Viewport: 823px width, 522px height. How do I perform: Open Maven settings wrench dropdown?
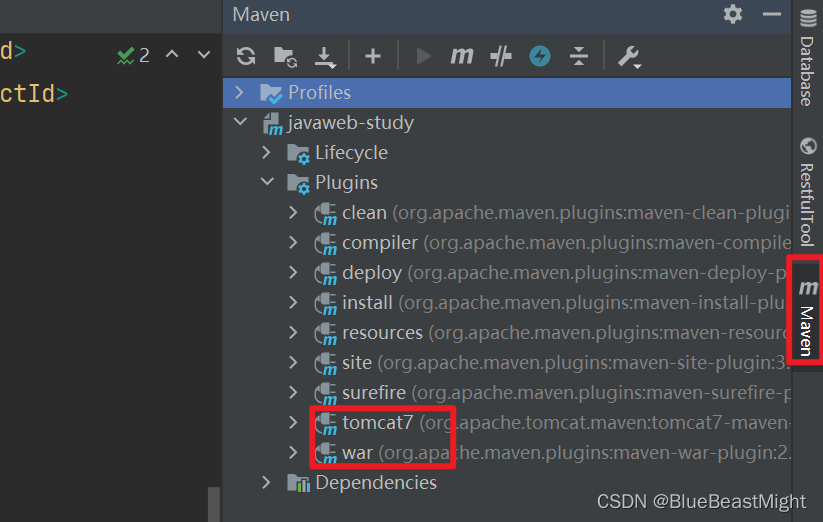coord(629,57)
